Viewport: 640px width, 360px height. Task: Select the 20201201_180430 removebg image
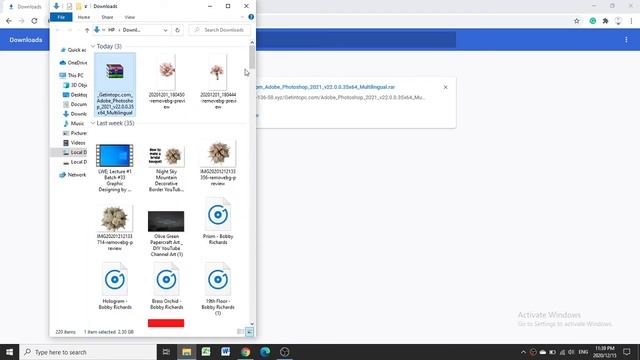point(167,82)
